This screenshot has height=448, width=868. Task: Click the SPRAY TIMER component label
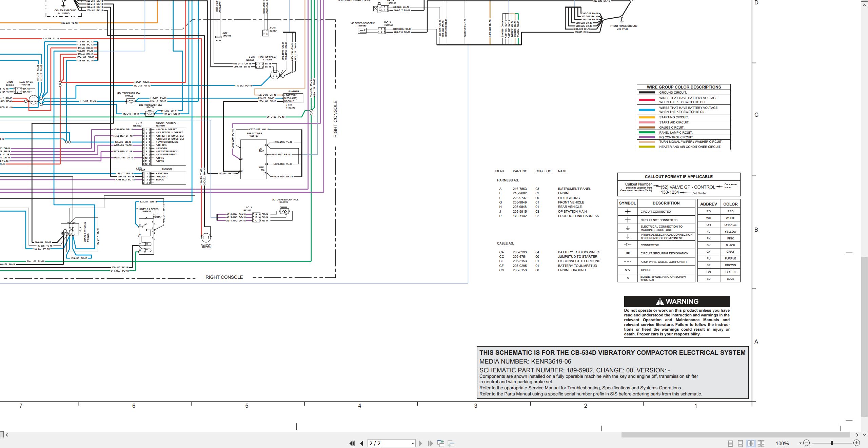254,134
